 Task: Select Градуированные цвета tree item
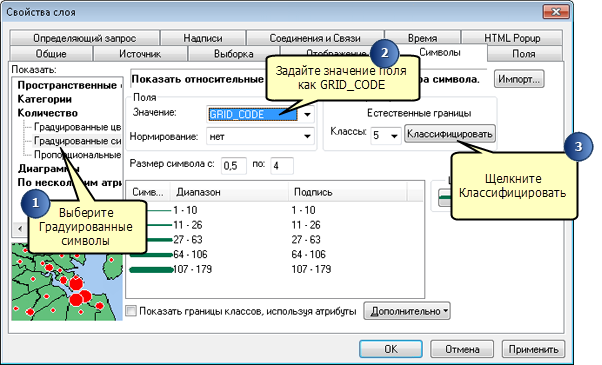(77, 127)
